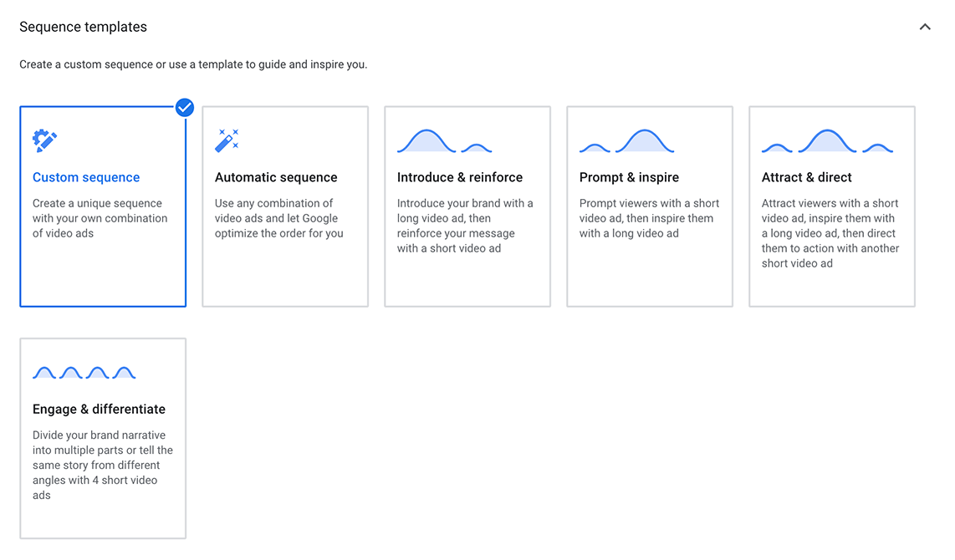The height and width of the screenshot is (560, 955).
Task: Click the Prompt & inspire wave icon
Action: coord(626,141)
